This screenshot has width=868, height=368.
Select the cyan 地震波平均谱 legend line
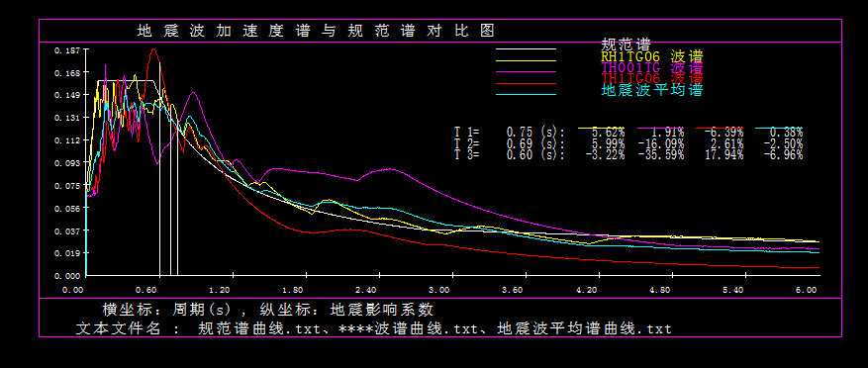coord(526,95)
